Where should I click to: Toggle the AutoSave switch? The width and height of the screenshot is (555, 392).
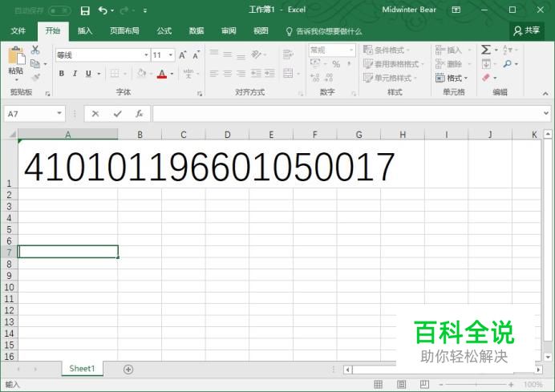(x=59, y=10)
